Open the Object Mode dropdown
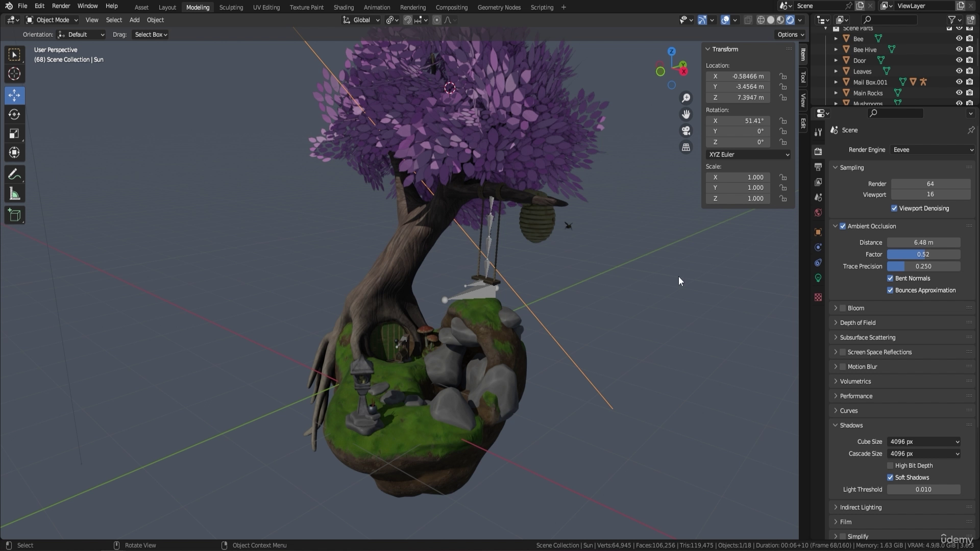This screenshot has height=551, width=980. [x=52, y=20]
